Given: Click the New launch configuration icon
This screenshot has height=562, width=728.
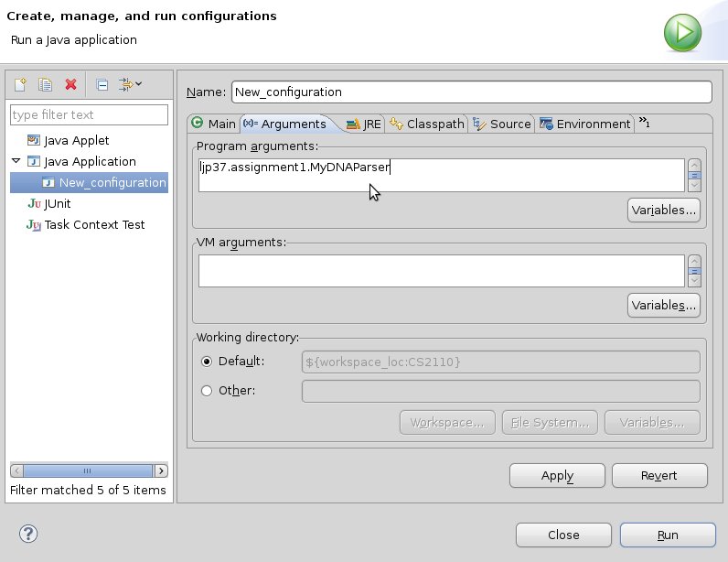Looking at the screenshot, I should tap(20, 85).
